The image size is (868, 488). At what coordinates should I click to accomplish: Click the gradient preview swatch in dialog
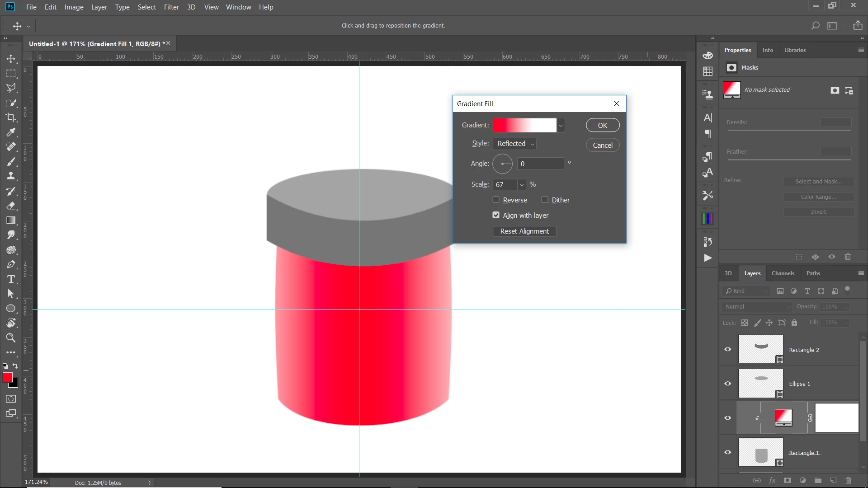point(524,125)
